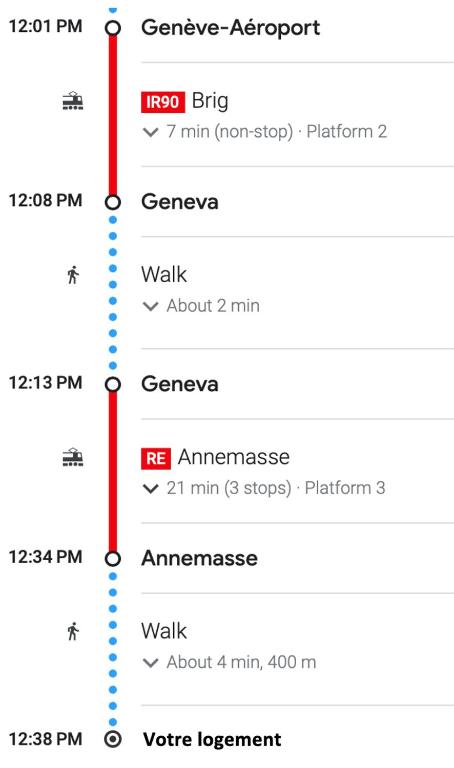Expand the About 4 min, 400 m walk

click(150, 663)
